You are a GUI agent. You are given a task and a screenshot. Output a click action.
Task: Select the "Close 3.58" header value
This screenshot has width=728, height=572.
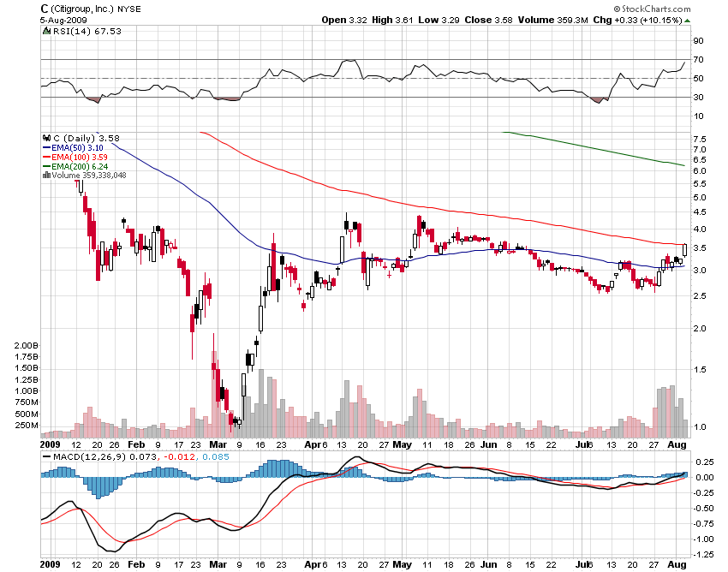click(x=488, y=20)
